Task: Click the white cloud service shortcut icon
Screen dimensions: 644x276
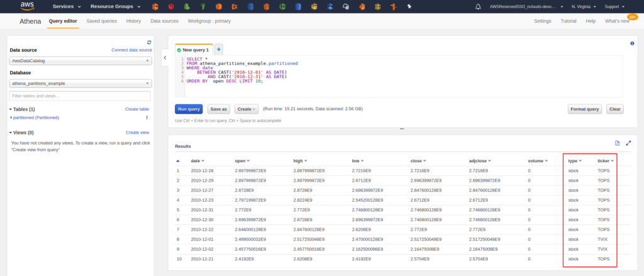Action: 346,6
